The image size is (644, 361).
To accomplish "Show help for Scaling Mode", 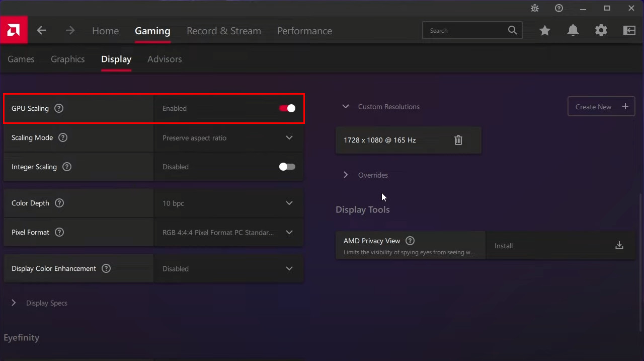I will click(x=63, y=137).
